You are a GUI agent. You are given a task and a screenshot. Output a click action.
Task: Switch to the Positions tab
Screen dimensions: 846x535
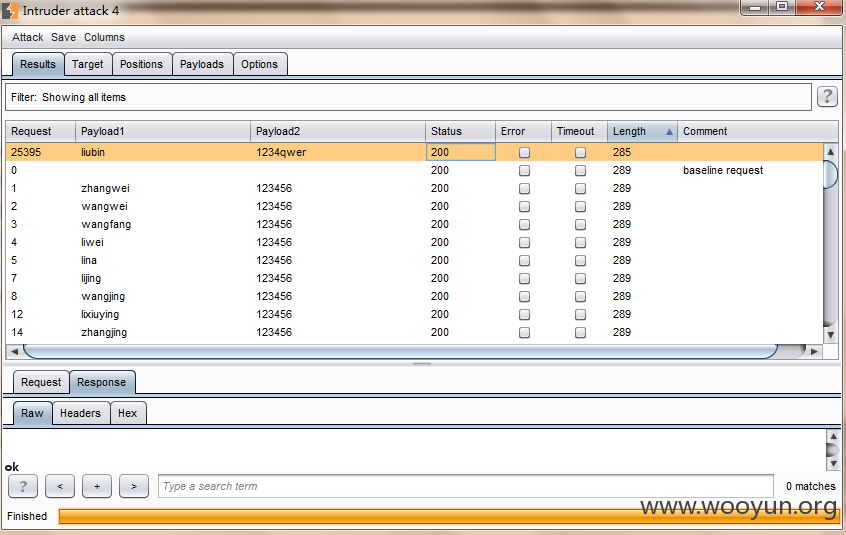141,64
